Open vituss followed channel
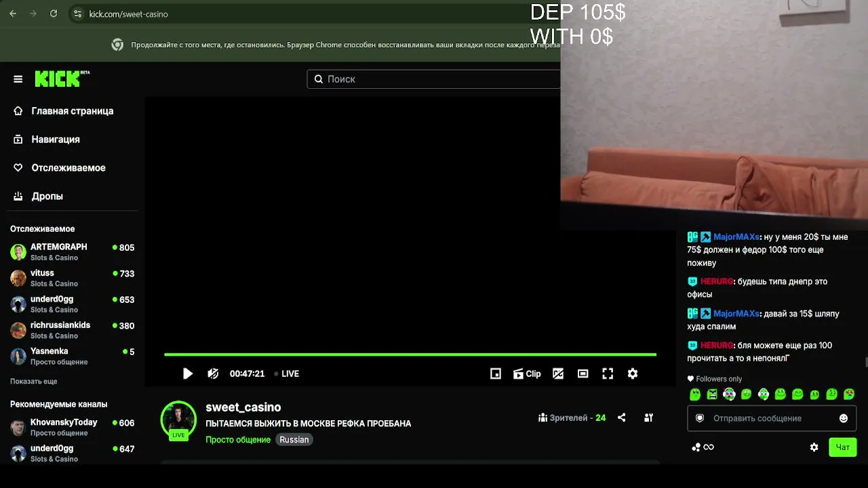The image size is (868, 488). pos(72,278)
